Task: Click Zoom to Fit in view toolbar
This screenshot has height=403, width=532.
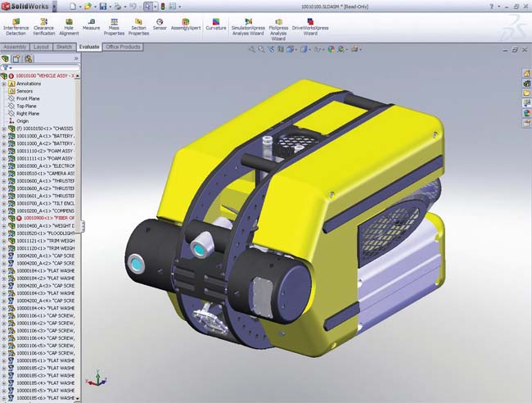Action: (x=252, y=49)
